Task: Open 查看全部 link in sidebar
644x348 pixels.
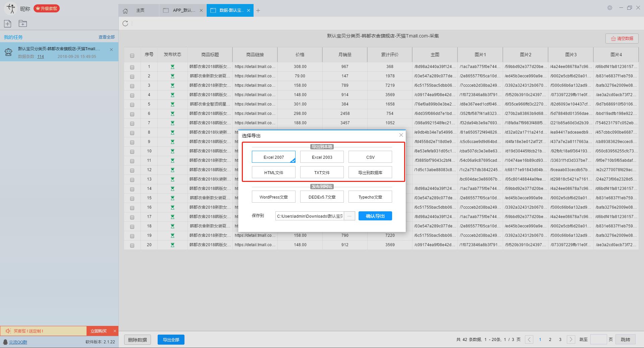Action: (107, 37)
